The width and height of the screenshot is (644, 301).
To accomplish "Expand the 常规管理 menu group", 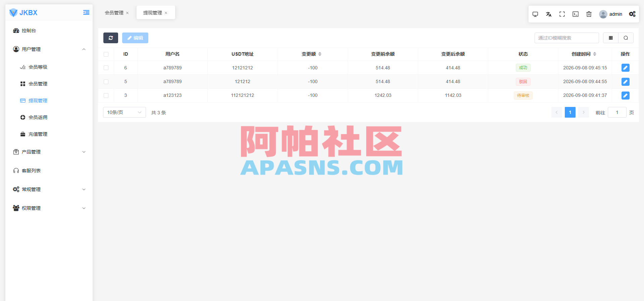I will [x=49, y=189].
